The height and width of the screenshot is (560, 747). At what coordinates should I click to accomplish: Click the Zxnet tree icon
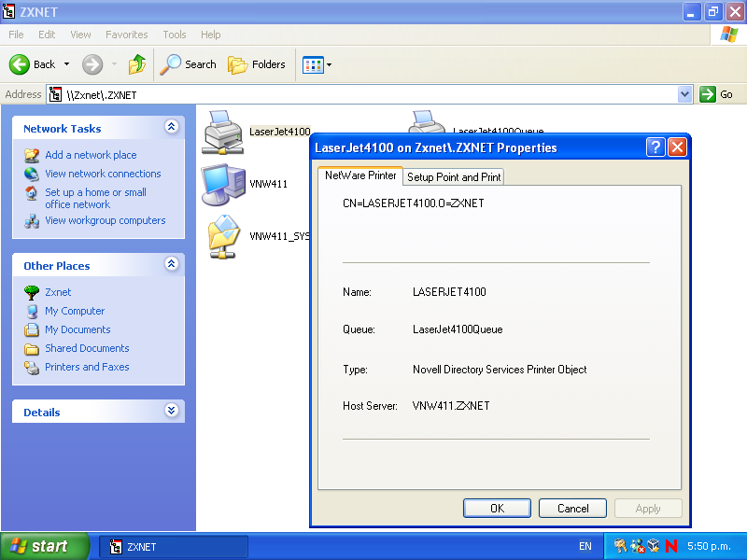[x=32, y=292]
